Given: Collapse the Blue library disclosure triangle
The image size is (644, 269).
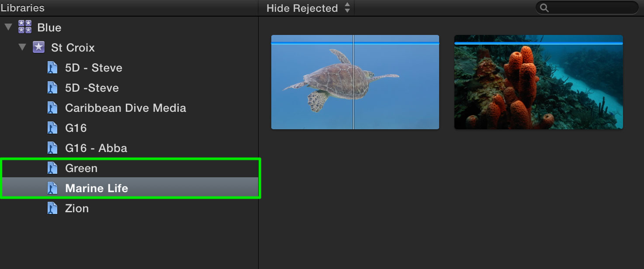Looking at the screenshot, I should [8, 28].
